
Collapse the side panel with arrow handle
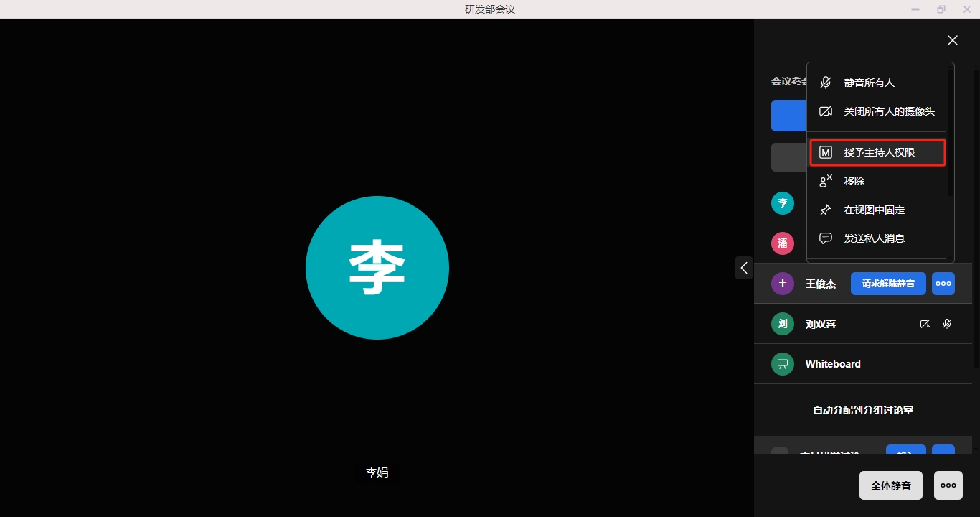point(744,268)
